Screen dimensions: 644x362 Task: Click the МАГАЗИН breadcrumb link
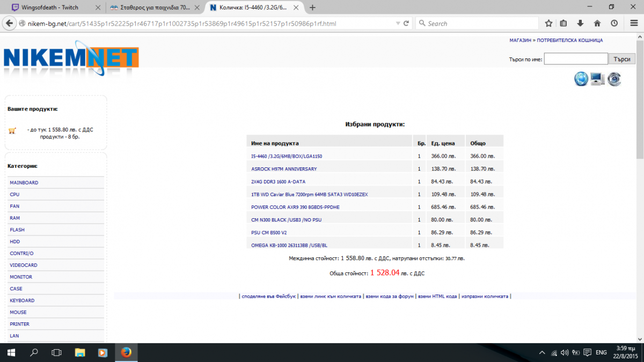point(520,40)
